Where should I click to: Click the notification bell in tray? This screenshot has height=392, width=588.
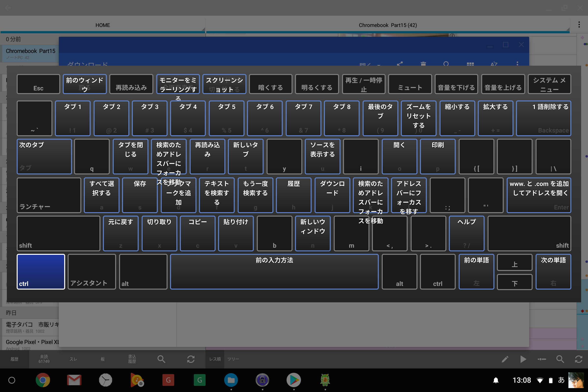(x=496, y=380)
